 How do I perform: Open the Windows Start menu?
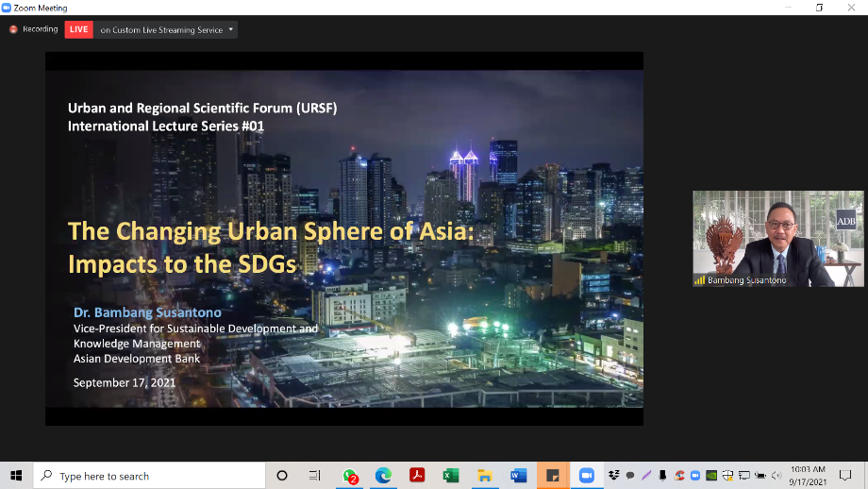pyautogui.click(x=16, y=476)
